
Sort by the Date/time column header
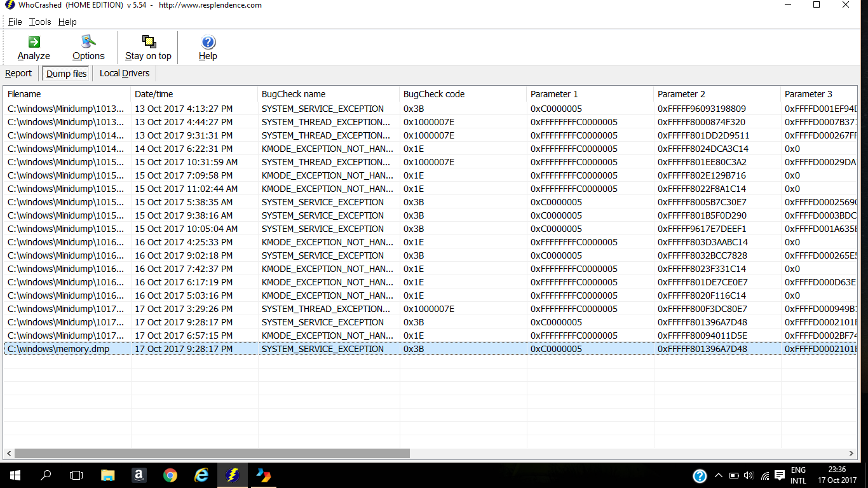click(x=194, y=94)
